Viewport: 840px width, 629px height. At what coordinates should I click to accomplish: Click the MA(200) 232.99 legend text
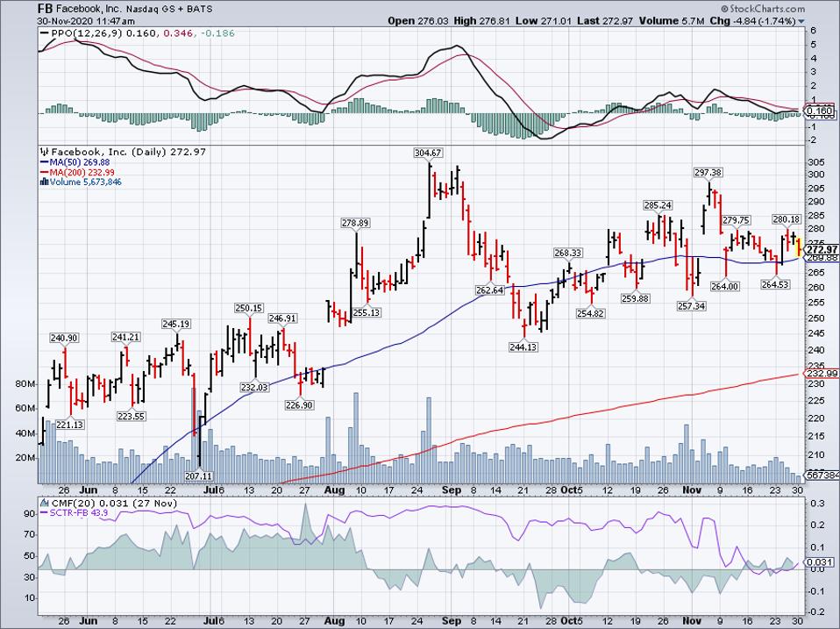tap(82, 173)
